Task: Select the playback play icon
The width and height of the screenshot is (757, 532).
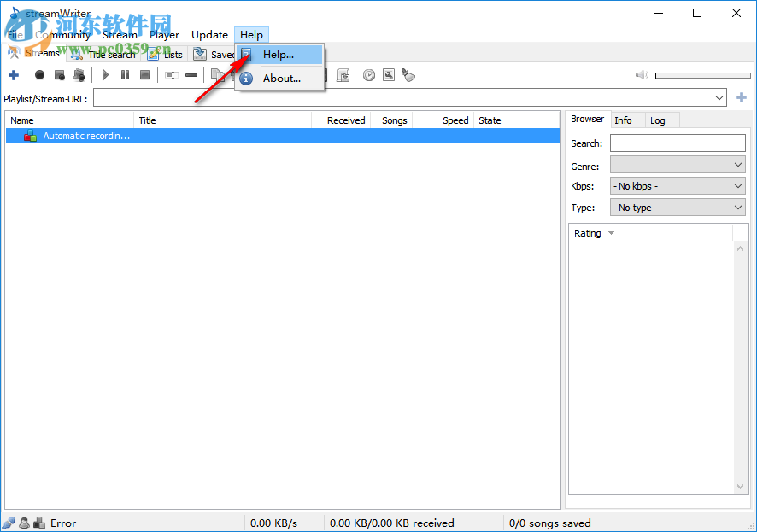Action: [x=105, y=75]
